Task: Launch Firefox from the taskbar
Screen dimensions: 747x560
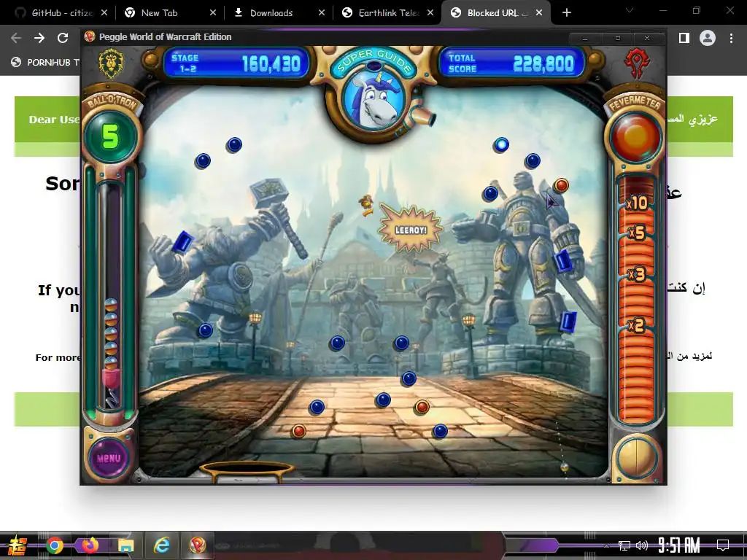Action: [90, 545]
